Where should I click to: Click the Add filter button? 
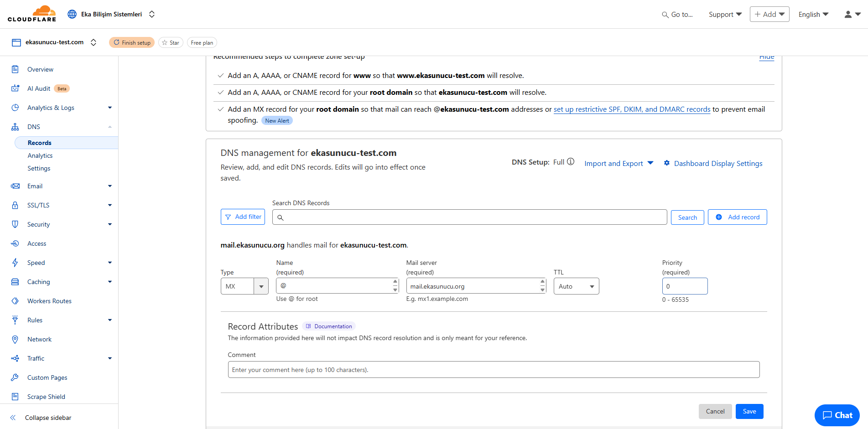point(243,217)
